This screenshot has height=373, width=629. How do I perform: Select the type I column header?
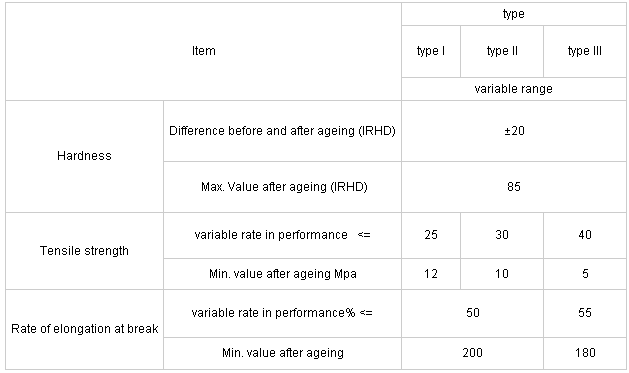[431, 51]
